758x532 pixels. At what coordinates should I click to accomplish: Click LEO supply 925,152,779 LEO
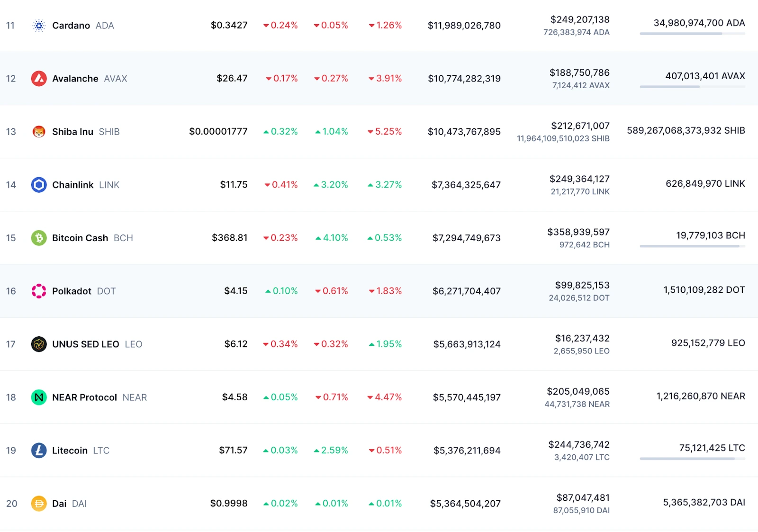708,343
